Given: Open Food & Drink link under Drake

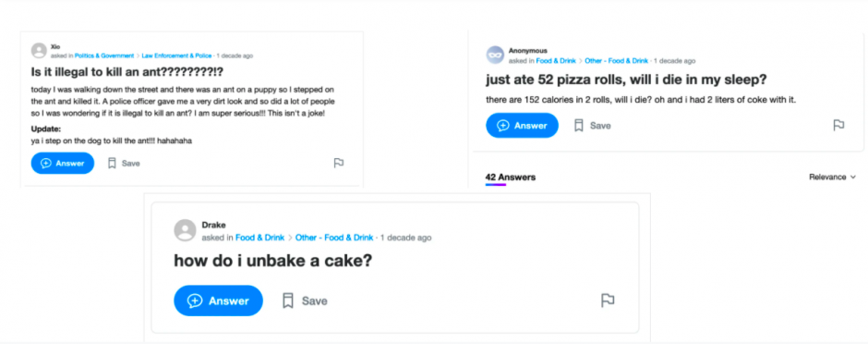Looking at the screenshot, I should coord(260,238).
